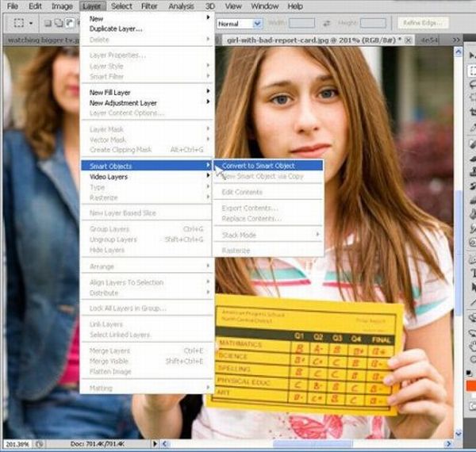This screenshot has height=452, width=476.
Task: Open the tool preset picker in options bar
Action: 20,24
